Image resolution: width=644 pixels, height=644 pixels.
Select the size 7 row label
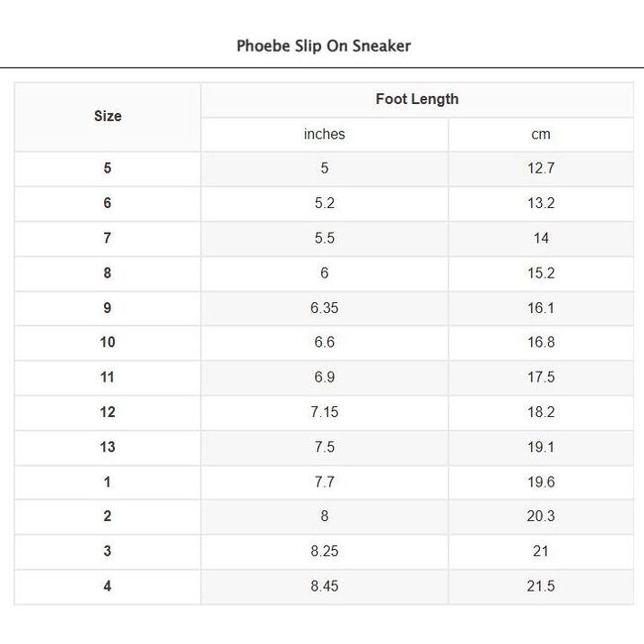click(x=107, y=238)
